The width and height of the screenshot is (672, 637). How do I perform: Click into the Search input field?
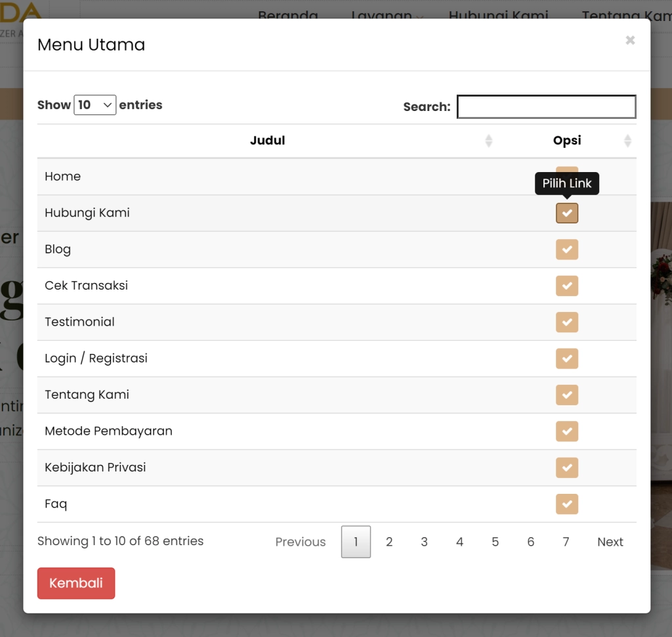pyautogui.click(x=546, y=106)
